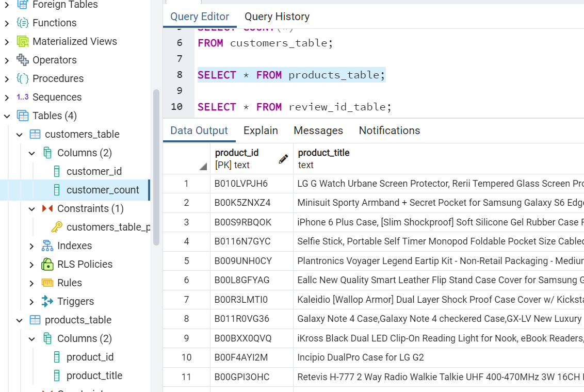The width and height of the screenshot is (584, 392).
Task: Expand the Indexes node
Action: pos(31,246)
